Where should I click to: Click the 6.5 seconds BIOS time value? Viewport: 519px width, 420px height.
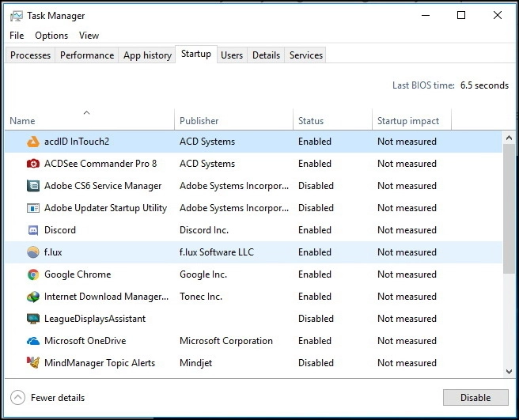click(484, 85)
